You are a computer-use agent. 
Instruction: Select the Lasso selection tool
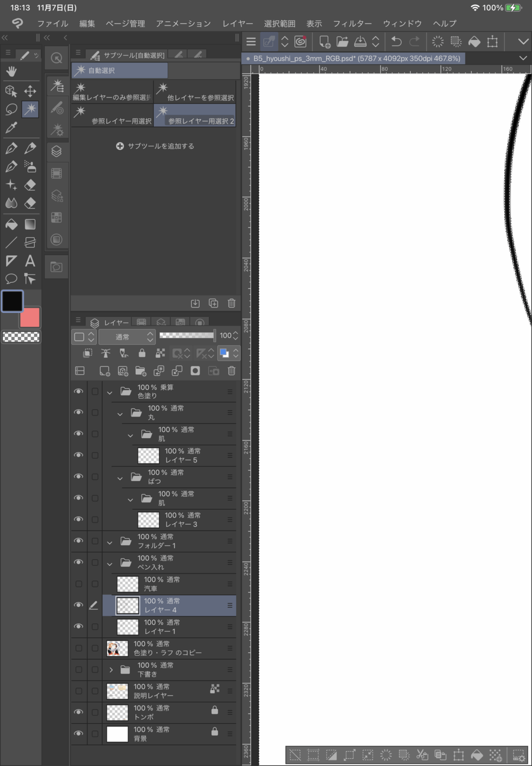tap(11, 109)
